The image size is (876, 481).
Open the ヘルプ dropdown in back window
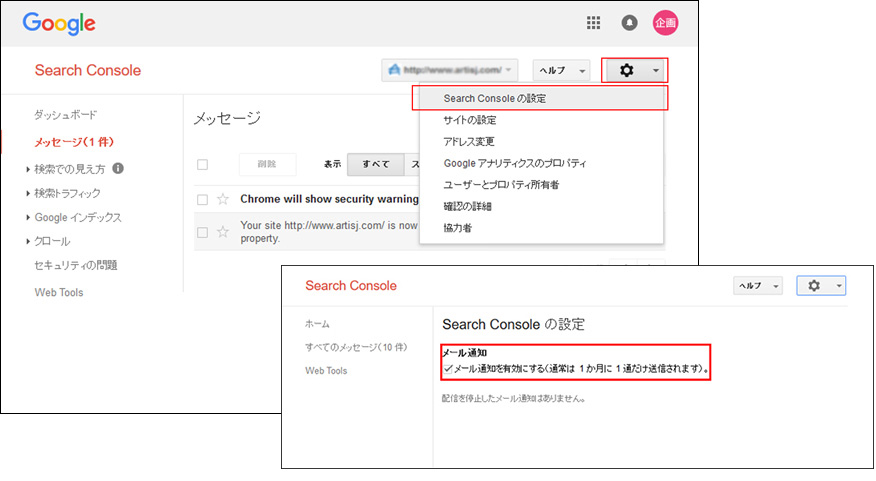point(561,70)
